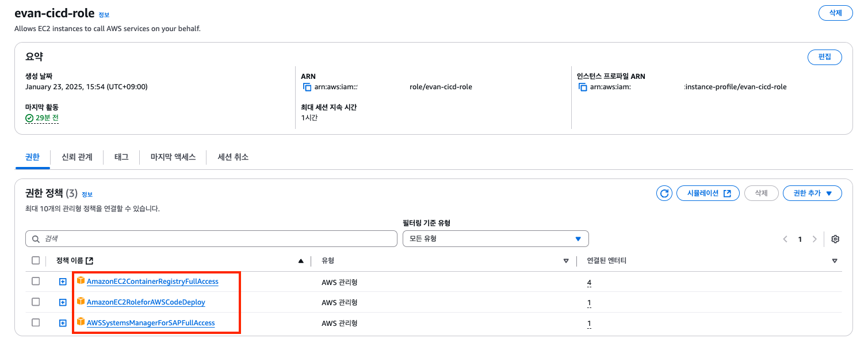Check the AWSSystemsManagerForSAPFullAccess row checkbox
Image resolution: width=868 pixels, height=342 pixels.
36,322
